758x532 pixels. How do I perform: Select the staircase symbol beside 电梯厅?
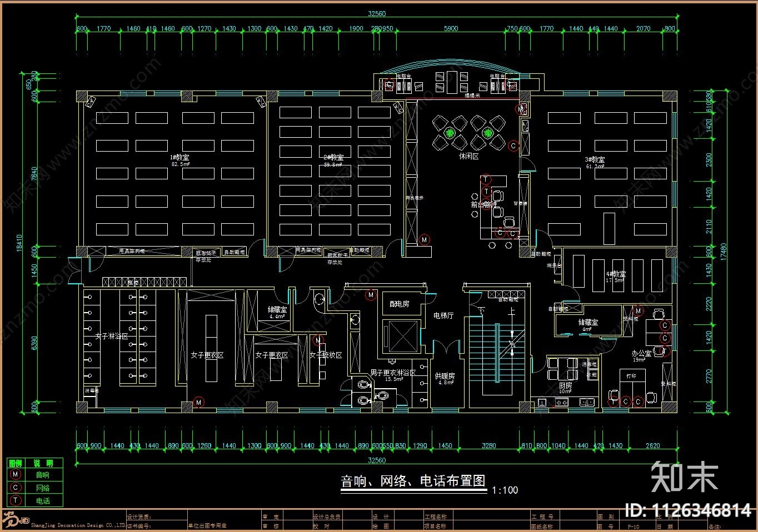click(497, 352)
